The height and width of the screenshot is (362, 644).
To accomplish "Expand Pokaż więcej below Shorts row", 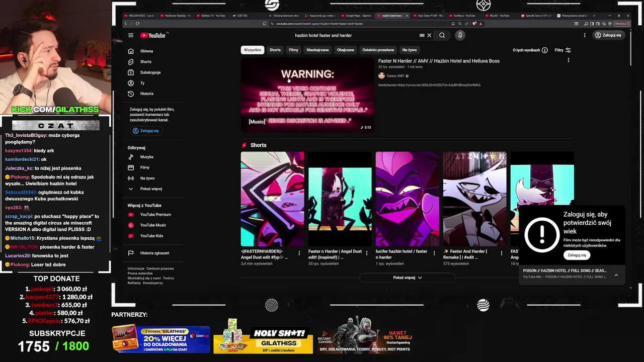I will pos(408,278).
